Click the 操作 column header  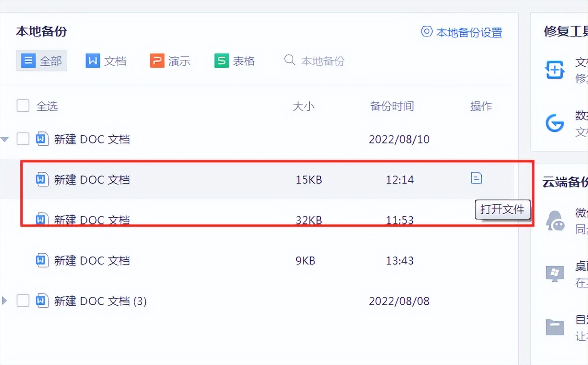pos(481,106)
